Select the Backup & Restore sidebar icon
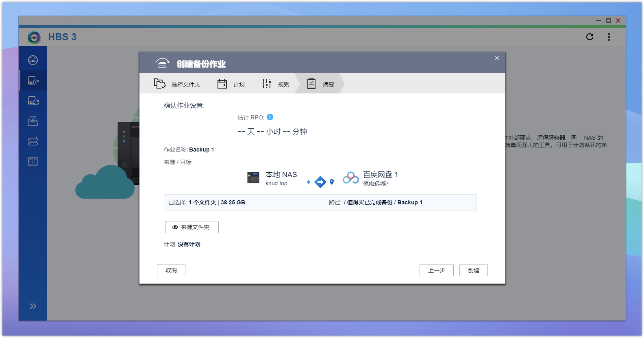The height and width of the screenshot is (338, 644). (33, 81)
